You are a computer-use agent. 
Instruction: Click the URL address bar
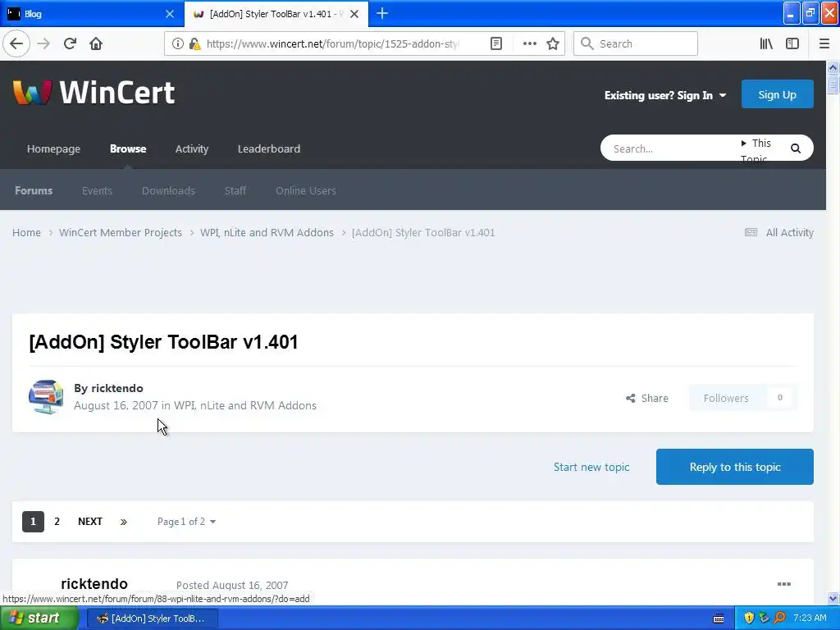(332, 44)
